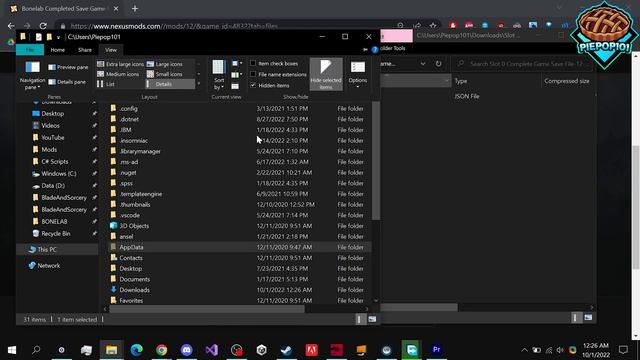This screenshot has width=640, height=360.
Task: Open the Add columns dropdown icon
Action: pos(236,75)
